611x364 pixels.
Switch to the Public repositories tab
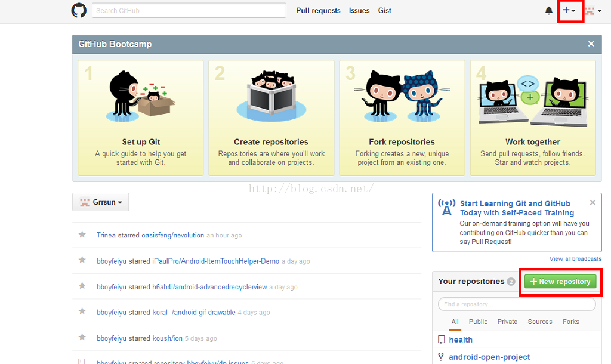[478, 322]
